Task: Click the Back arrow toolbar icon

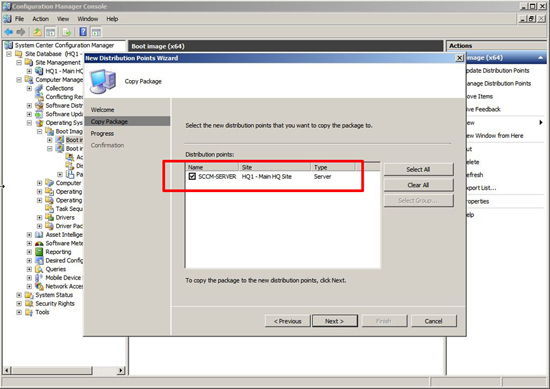Action: [x=8, y=32]
